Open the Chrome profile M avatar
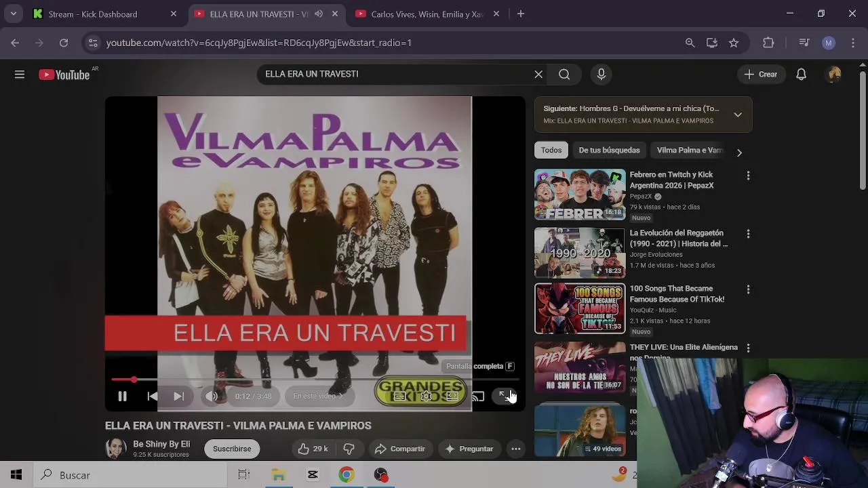The width and height of the screenshot is (868, 488). point(828,43)
